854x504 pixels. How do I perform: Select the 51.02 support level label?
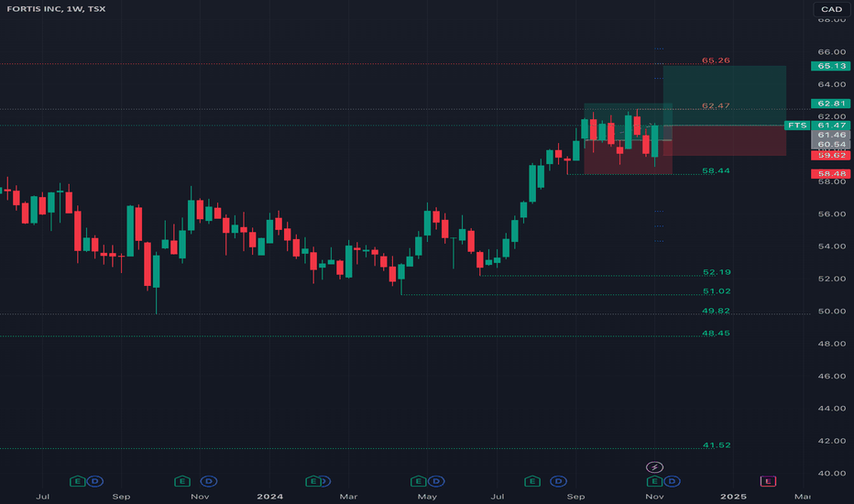point(717,291)
